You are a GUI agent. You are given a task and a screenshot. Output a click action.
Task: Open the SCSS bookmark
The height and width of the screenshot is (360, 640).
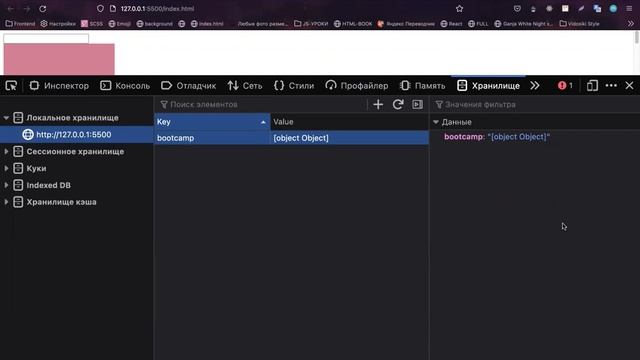pos(92,24)
